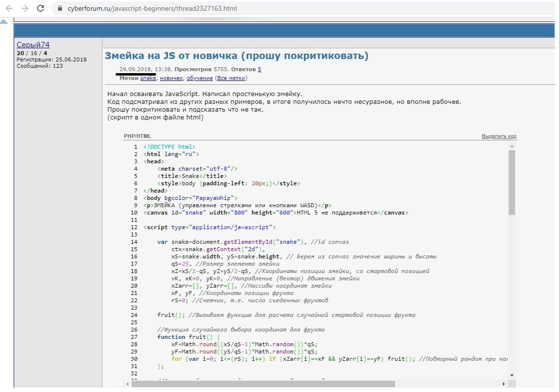Click code line xF=Math.round

(x=244, y=344)
